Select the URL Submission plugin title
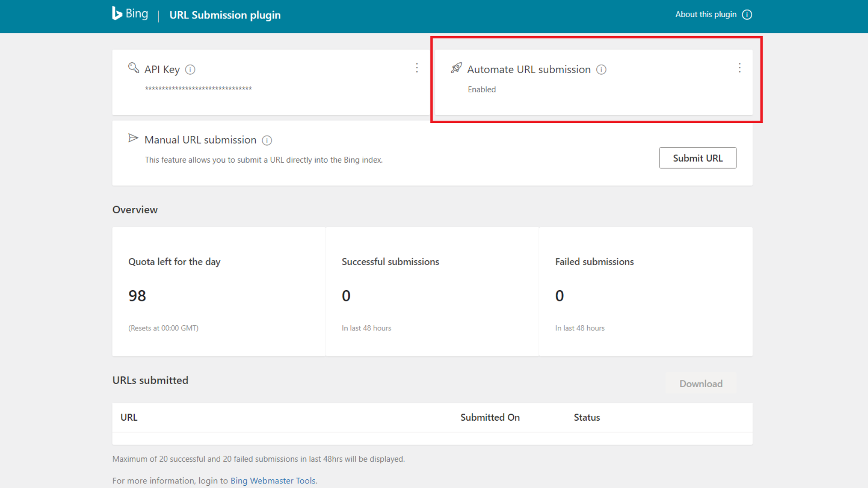This screenshot has width=868, height=488. click(225, 15)
